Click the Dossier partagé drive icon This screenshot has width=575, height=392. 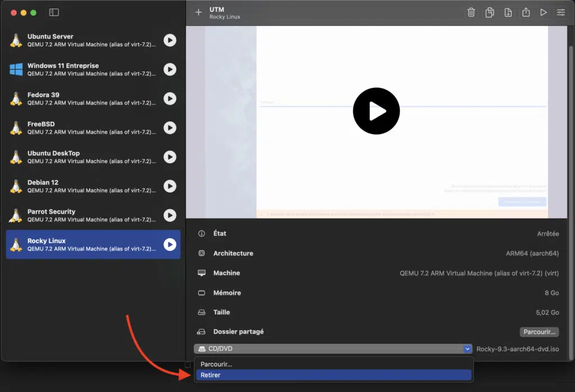[x=202, y=332]
